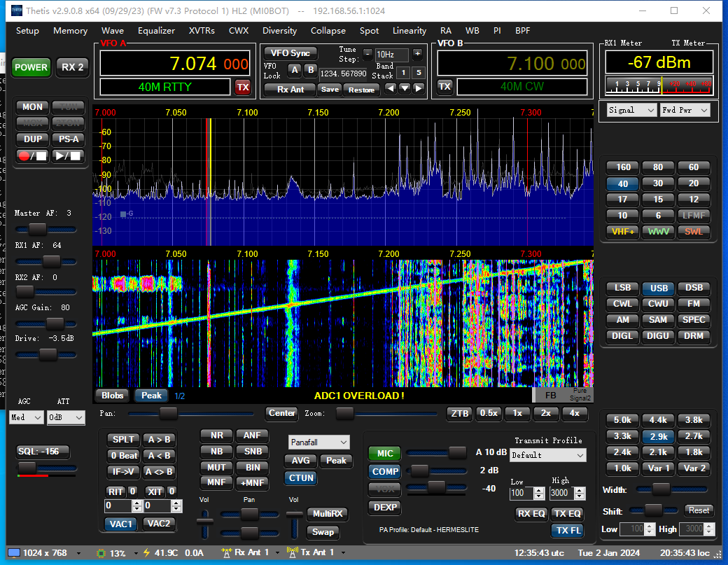Expand the Panafall display mode dropdown

point(318,442)
